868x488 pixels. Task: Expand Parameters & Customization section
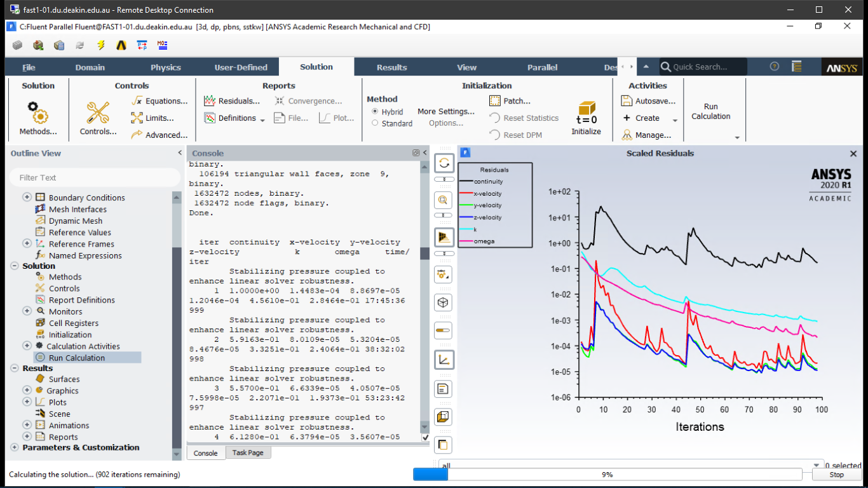coord(15,447)
